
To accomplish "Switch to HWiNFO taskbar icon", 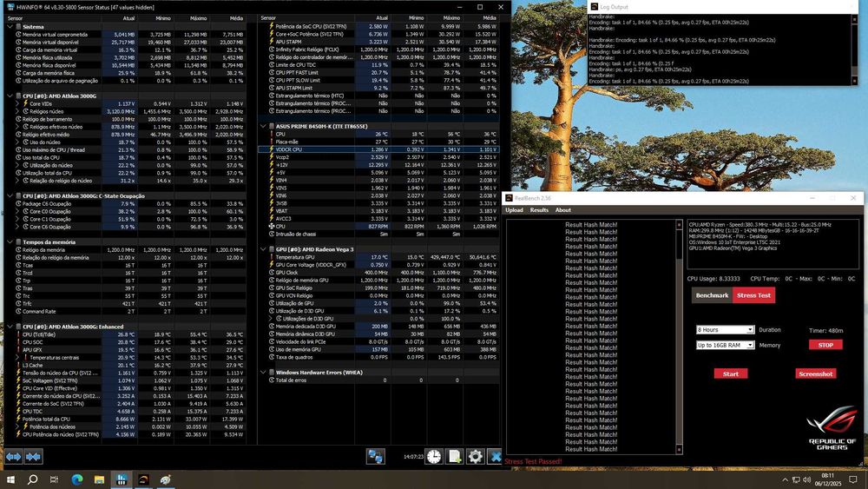I will 122,479.
